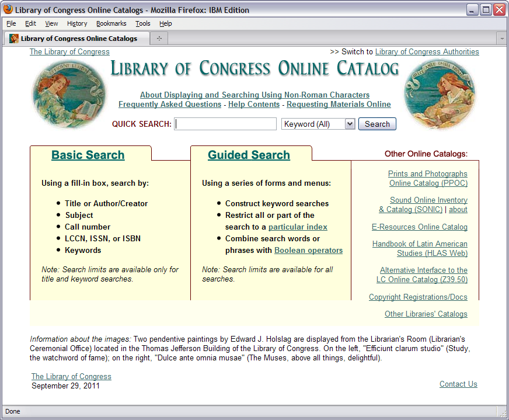Go to Basic Search
Image resolution: width=509 pixels, height=420 pixels.
point(88,155)
